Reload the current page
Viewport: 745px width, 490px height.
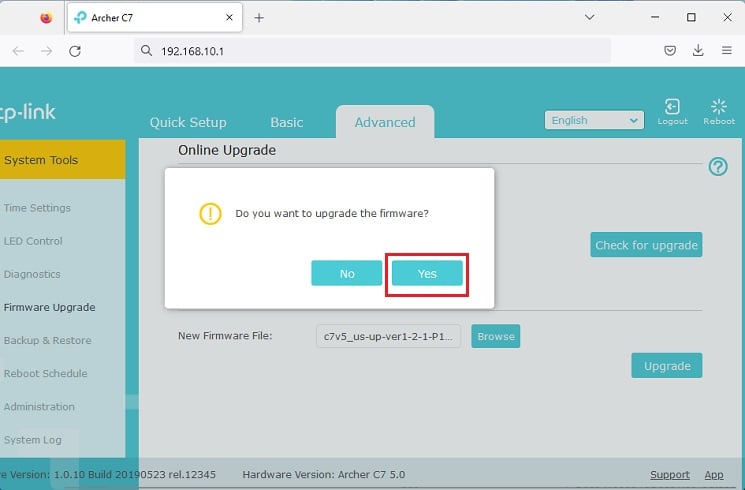click(x=75, y=51)
